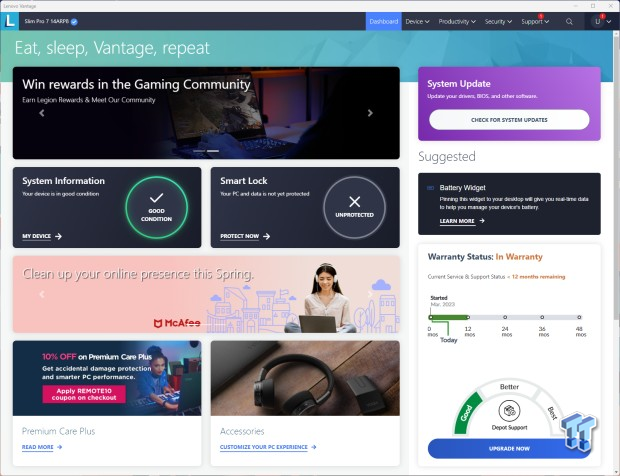Click the System Information card title
Screen dimensions: 620x476
(63, 181)
